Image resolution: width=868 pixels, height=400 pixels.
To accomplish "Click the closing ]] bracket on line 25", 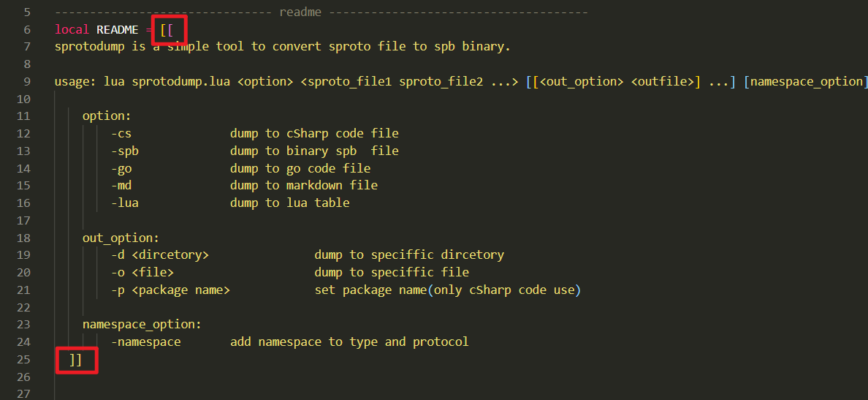I will (x=76, y=360).
